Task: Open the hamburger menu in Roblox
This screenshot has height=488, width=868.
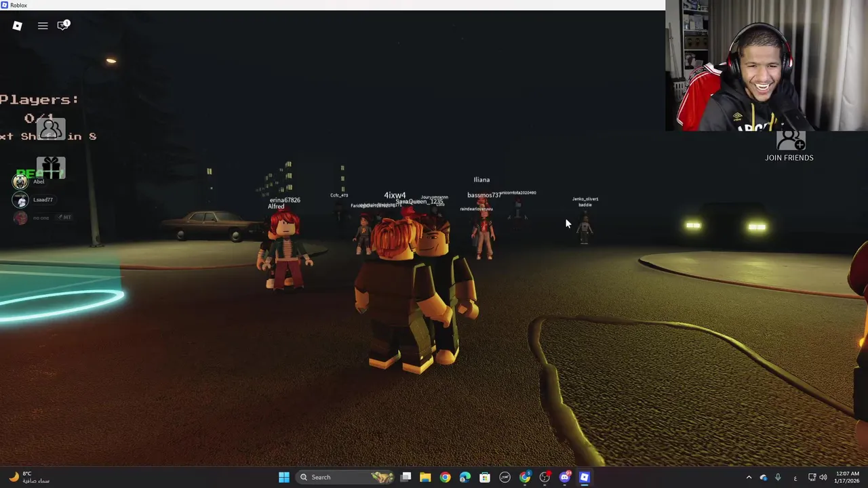Action: click(43, 26)
